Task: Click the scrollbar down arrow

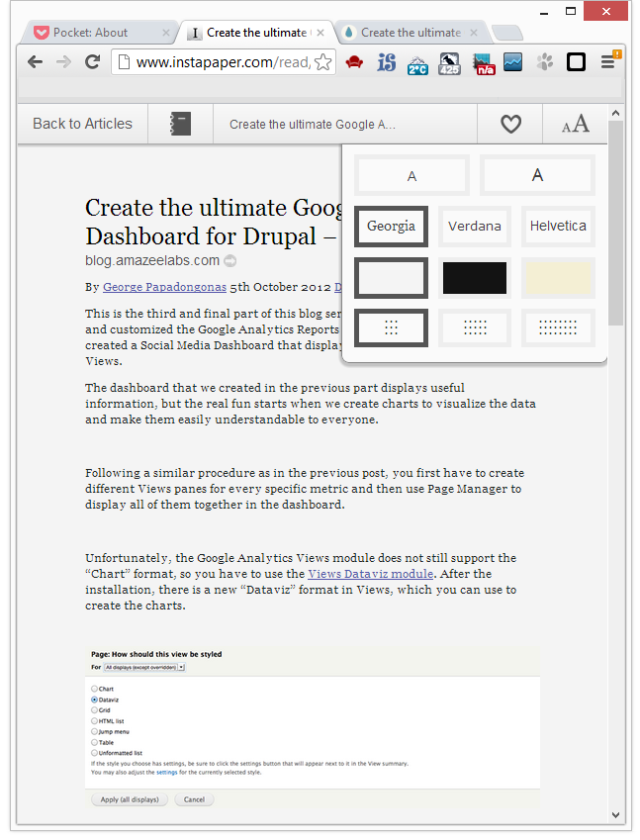Action: coord(616,815)
